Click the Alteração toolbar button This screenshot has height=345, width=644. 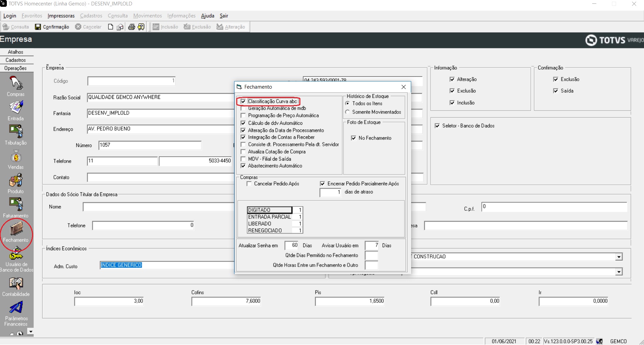pyautogui.click(x=231, y=27)
